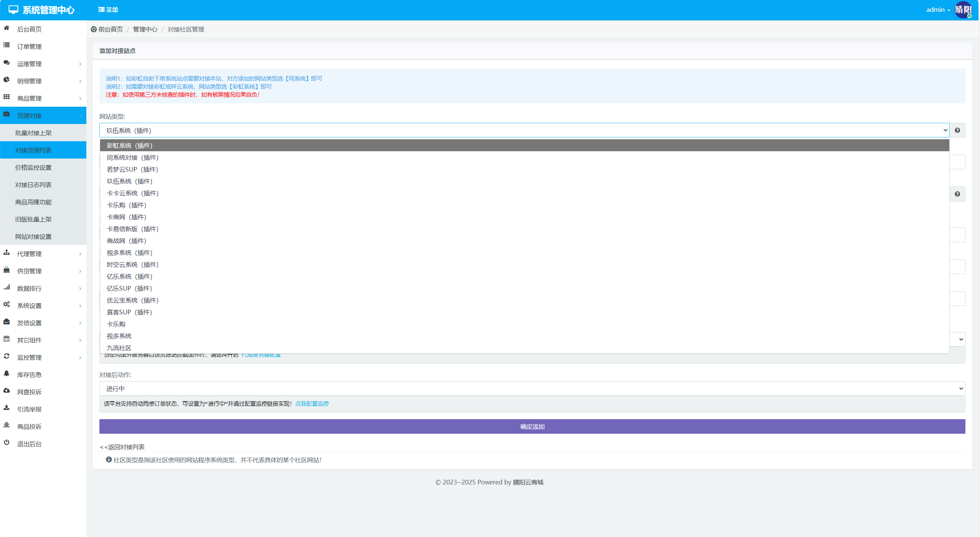The image size is (980, 537).
Task: Click the icon beside 商品投诉
Action: [7, 425]
